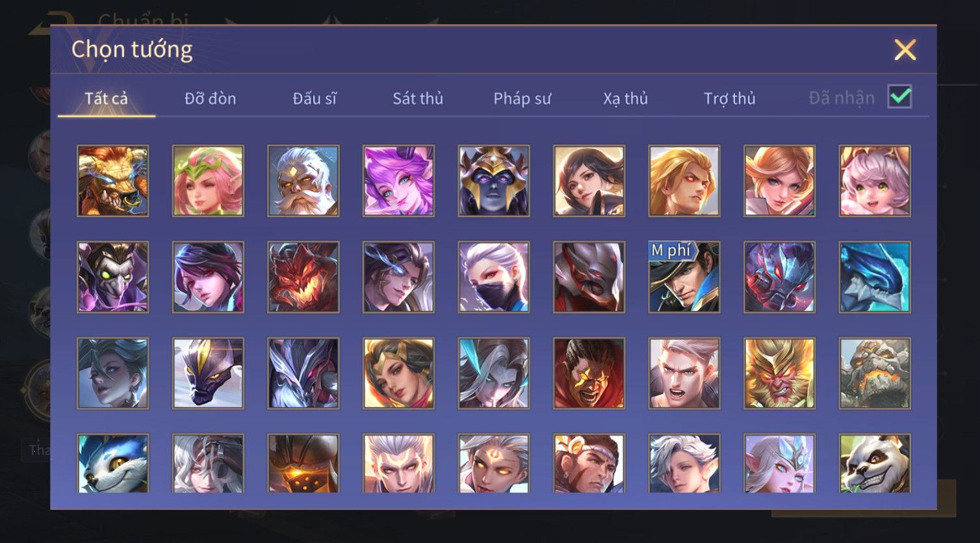
Task: Choose the purple-haired horned girl hero
Action: (x=398, y=181)
